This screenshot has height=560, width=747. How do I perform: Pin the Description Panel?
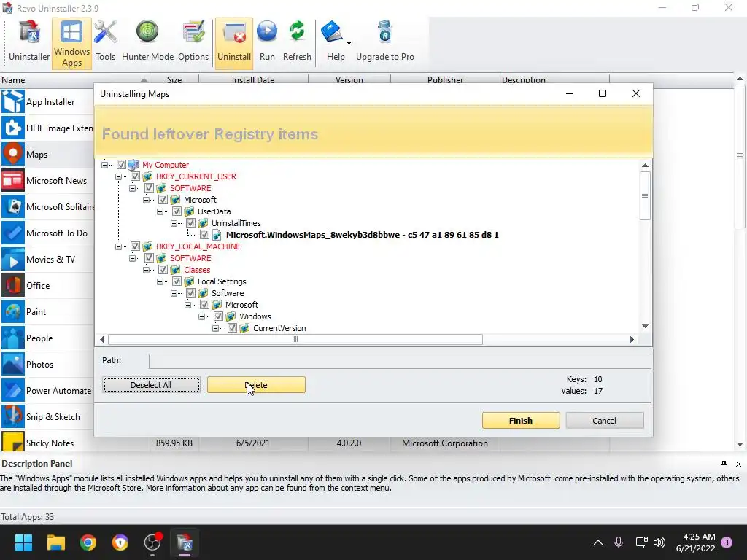click(724, 464)
